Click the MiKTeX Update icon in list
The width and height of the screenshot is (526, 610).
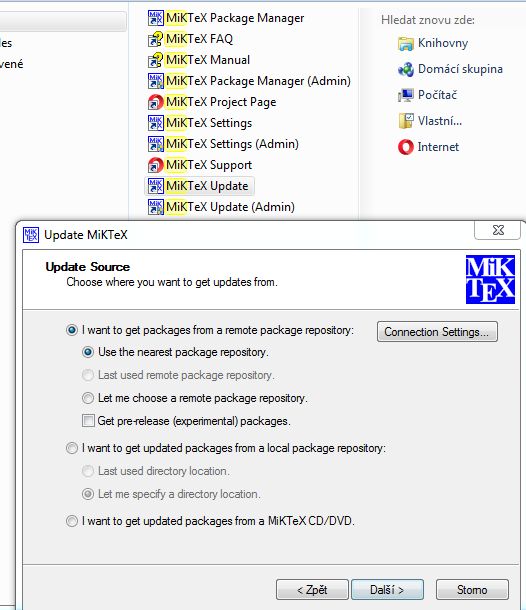(156, 186)
